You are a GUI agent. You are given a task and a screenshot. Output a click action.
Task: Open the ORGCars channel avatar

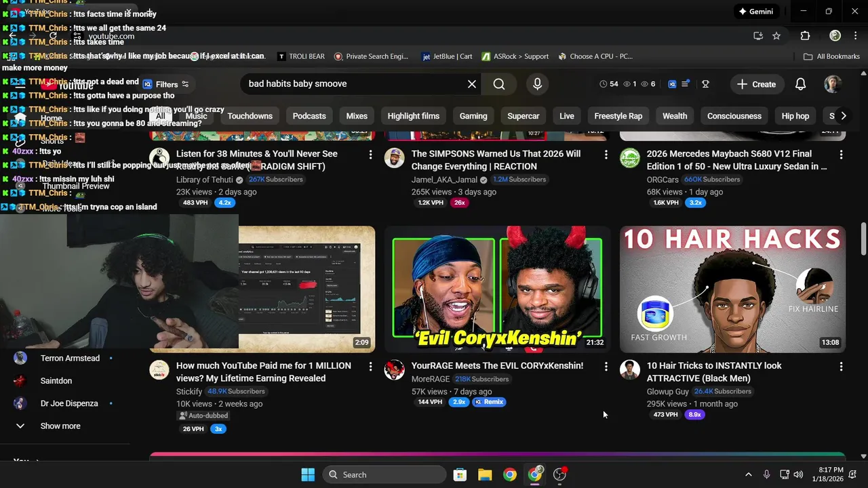tap(630, 158)
